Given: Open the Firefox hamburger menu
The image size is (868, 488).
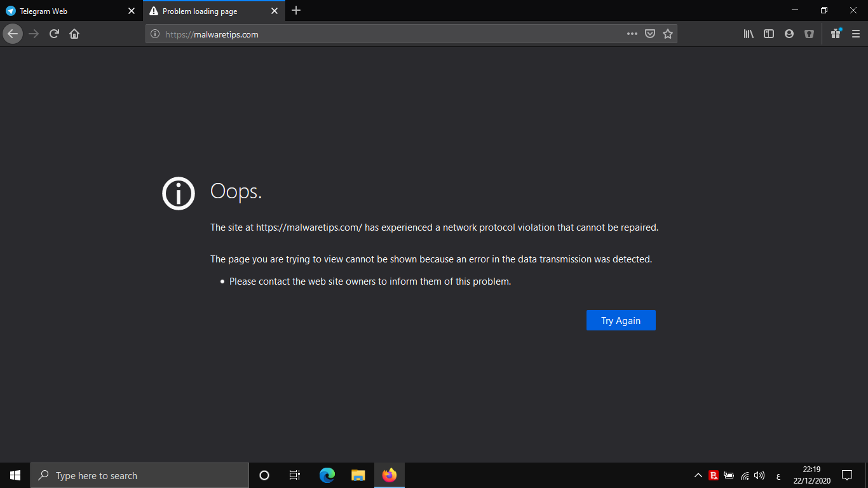Looking at the screenshot, I should coord(856,34).
